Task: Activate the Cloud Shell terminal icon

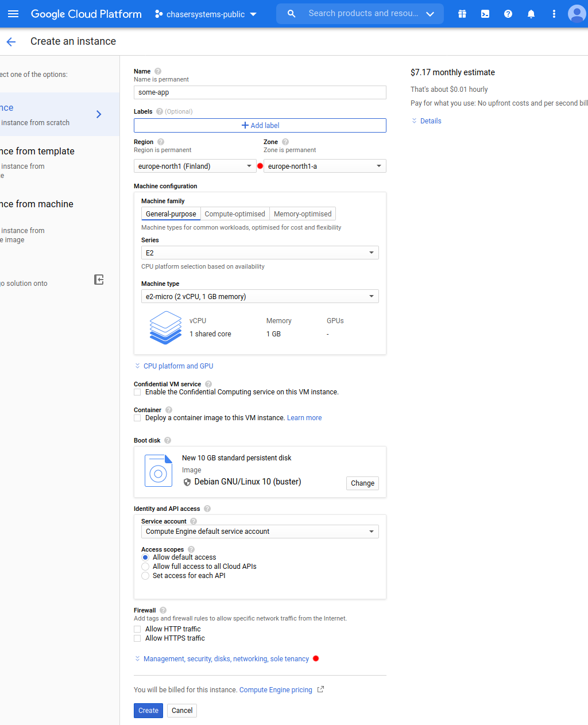Action: point(485,14)
